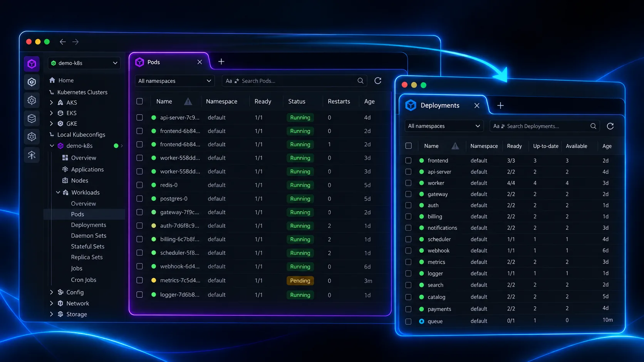
Task: Click the Overview grid icon
Action: (x=65, y=158)
